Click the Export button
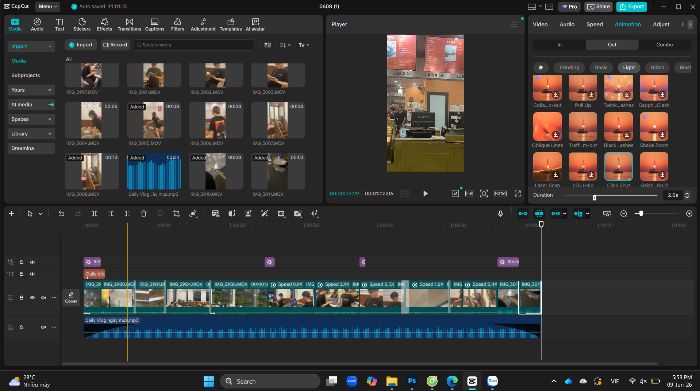Image resolution: width=700 pixels, height=391 pixels. [631, 7]
